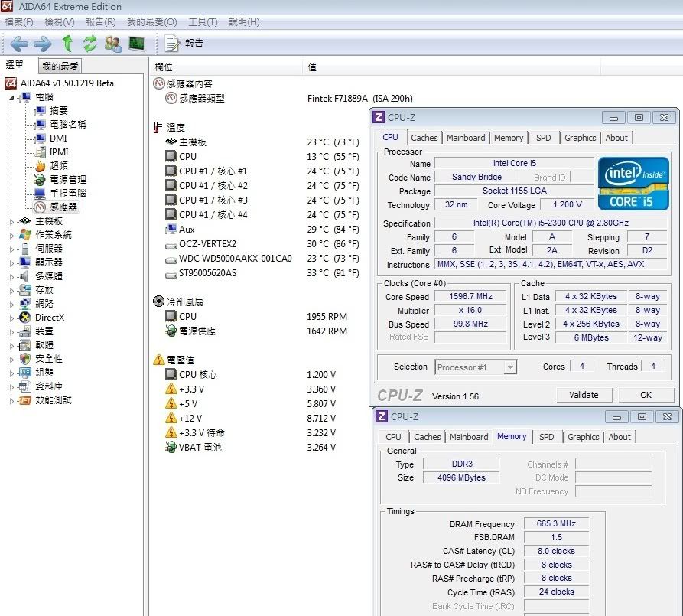Open SPD tab in upper CPU-Z window

pos(544,139)
